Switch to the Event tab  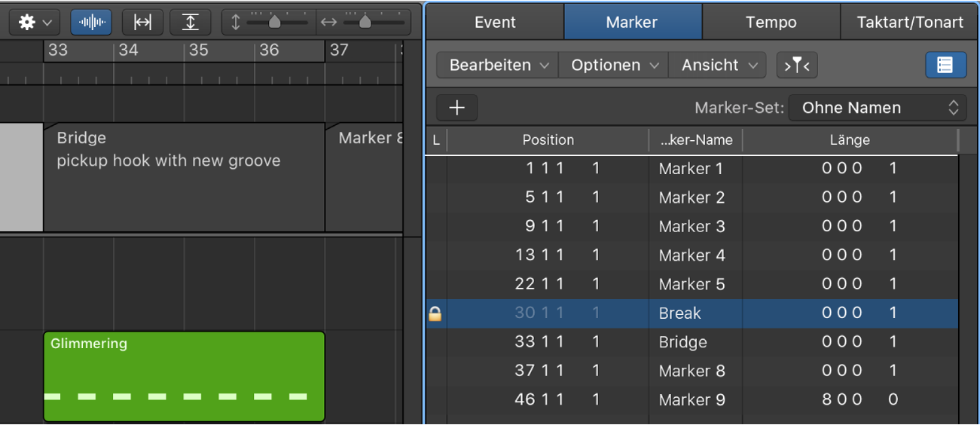coord(495,22)
